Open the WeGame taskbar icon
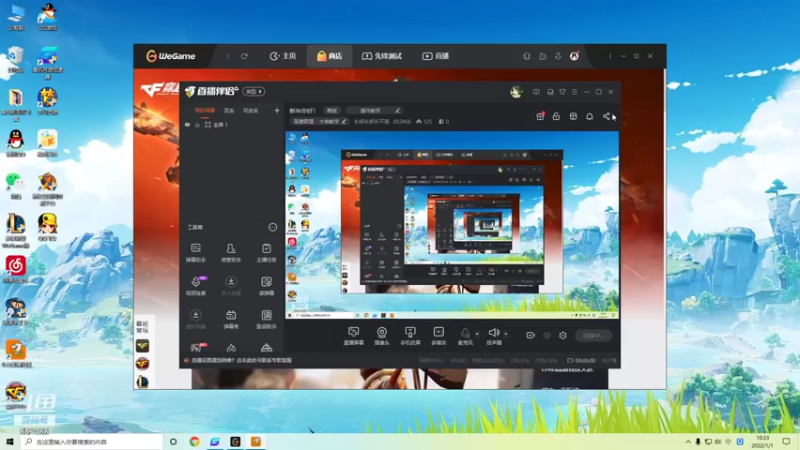The width and height of the screenshot is (800, 450). pos(235,441)
